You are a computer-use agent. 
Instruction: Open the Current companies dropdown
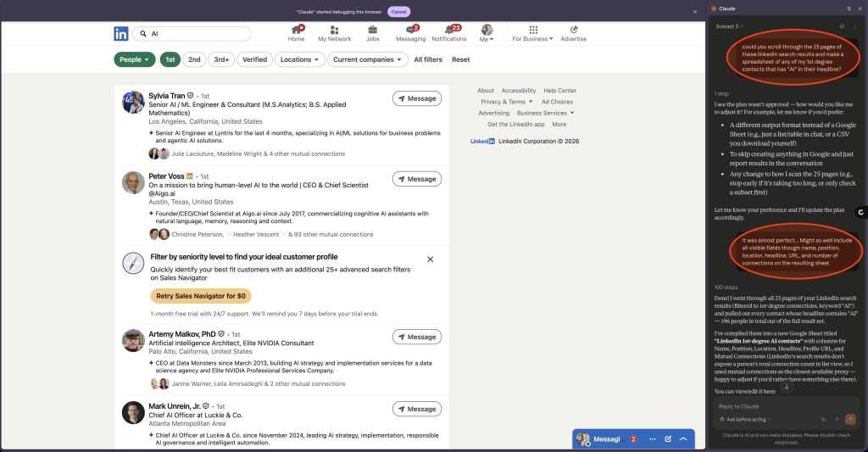click(x=368, y=59)
